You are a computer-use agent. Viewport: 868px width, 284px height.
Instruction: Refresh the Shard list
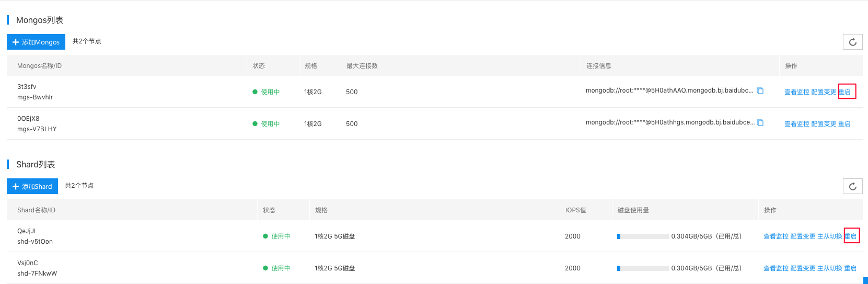[x=852, y=186]
